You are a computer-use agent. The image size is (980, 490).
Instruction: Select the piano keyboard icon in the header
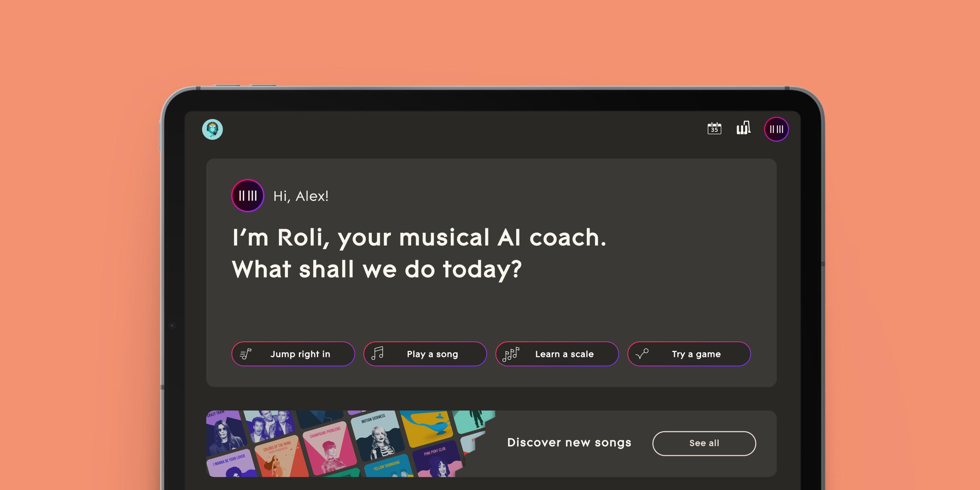(744, 129)
